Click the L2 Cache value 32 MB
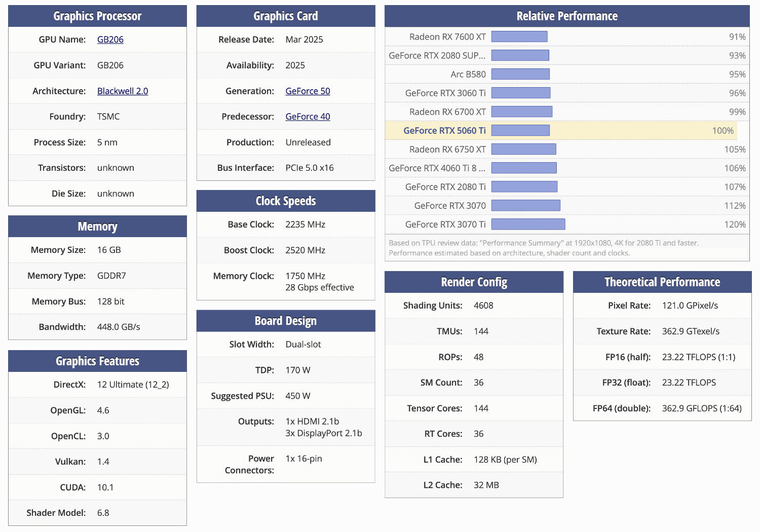 pyautogui.click(x=486, y=485)
